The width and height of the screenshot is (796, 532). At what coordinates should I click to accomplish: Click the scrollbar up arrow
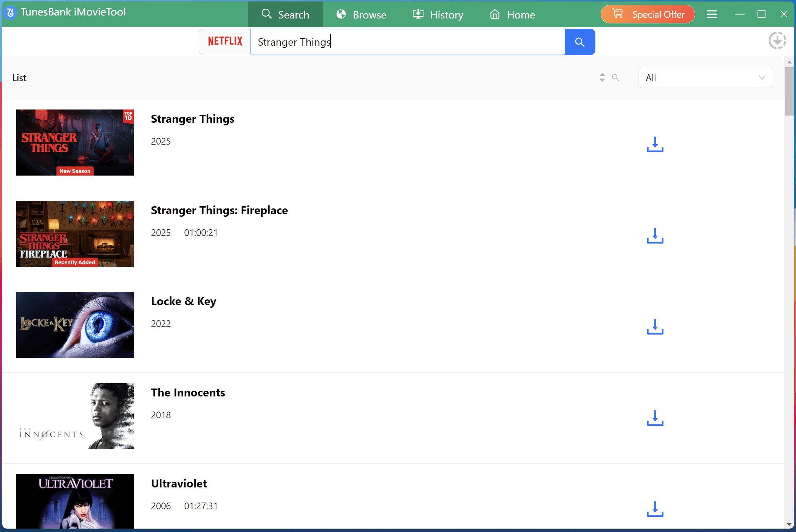coord(789,62)
